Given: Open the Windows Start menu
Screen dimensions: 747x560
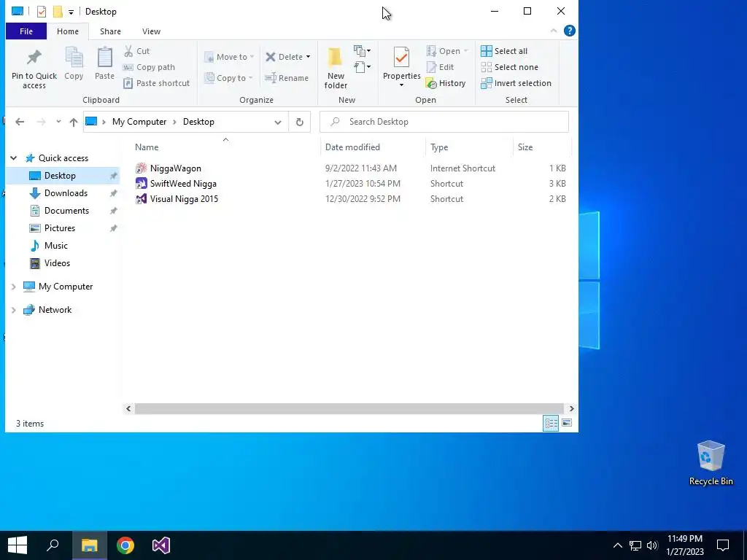Looking at the screenshot, I should coord(18,545).
